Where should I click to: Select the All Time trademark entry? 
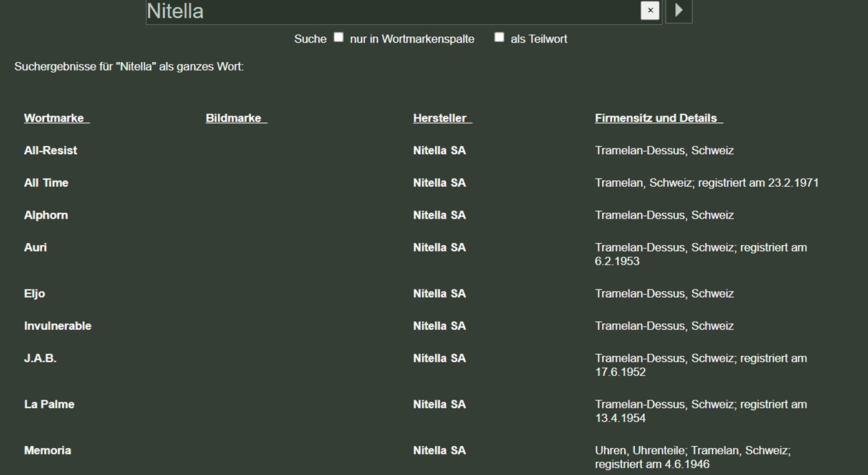click(46, 183)
